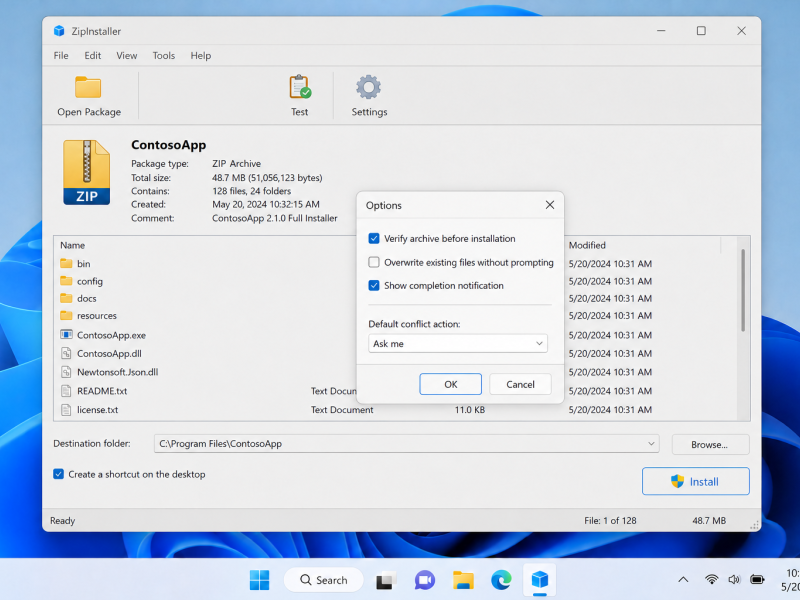800x600 pixels.
Task: Click the Open Package folder icon
Action: [x=88, y=87]
